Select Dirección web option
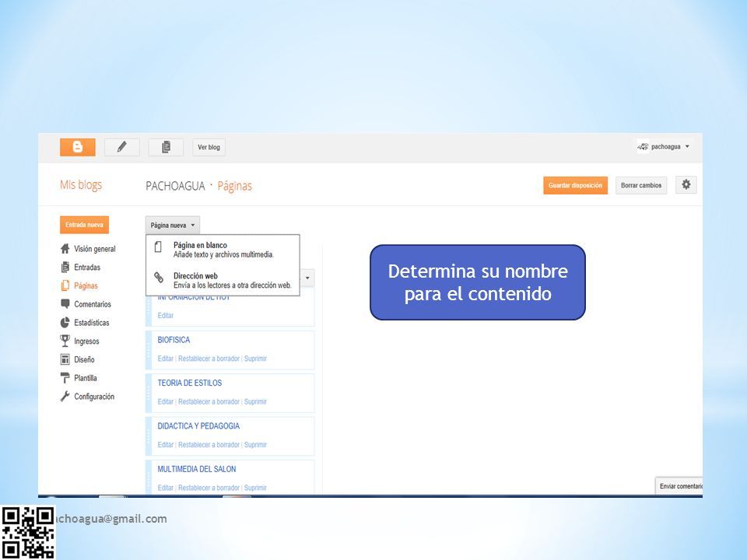This screenshot has height=560, width=747. [223, 281]
